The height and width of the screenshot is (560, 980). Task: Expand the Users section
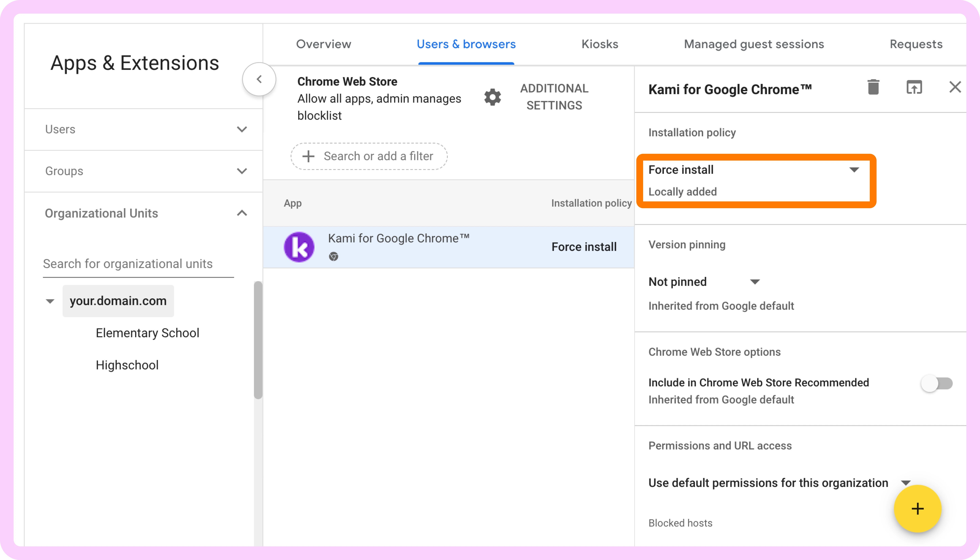click(x=242, y=130)
